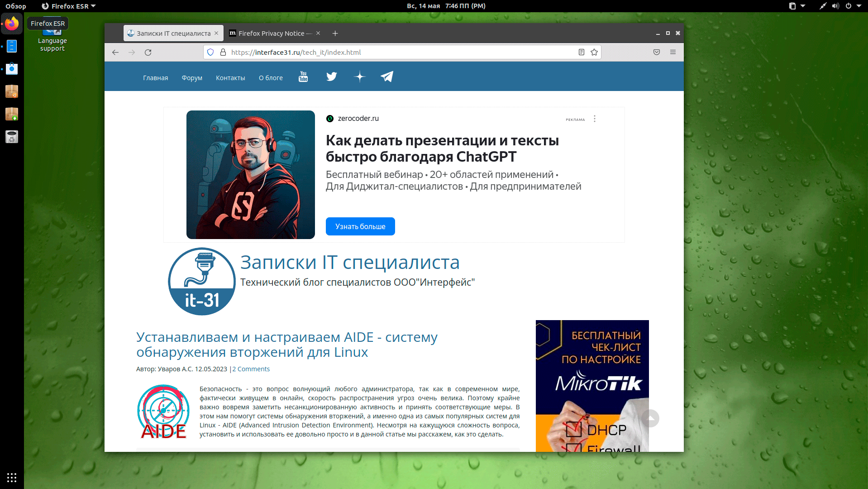Open the Контакты navigation link
868x489 pixels.
pyautogui.click(x=230, y=78)
